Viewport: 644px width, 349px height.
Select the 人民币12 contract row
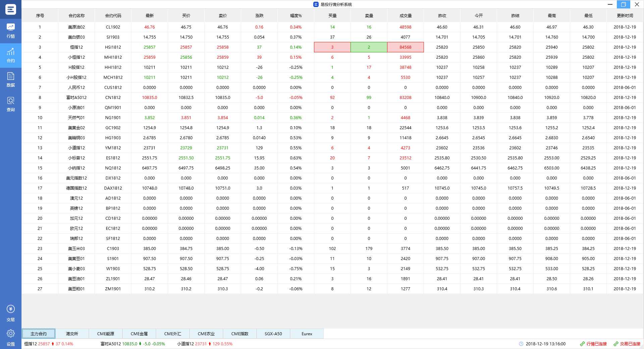(332, 87)
